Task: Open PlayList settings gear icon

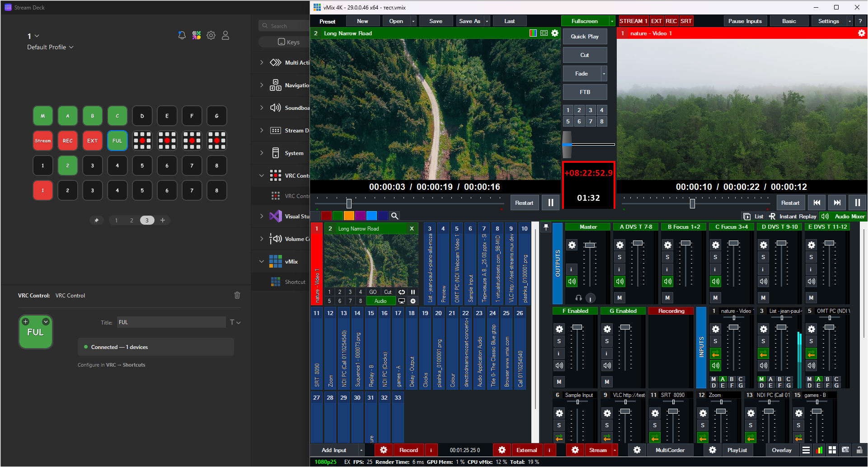Action: [713, 450]
